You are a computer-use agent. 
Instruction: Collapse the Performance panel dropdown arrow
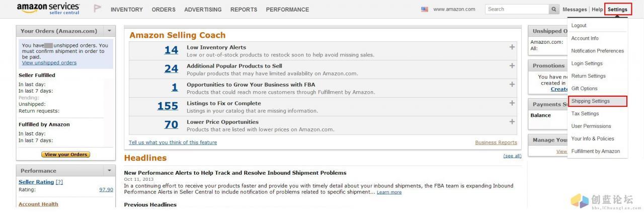110,171
